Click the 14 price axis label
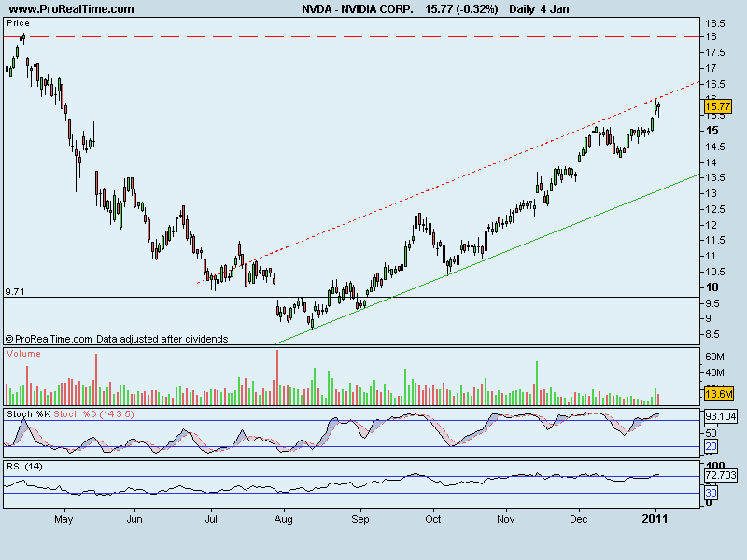 [x=712, y=162]
